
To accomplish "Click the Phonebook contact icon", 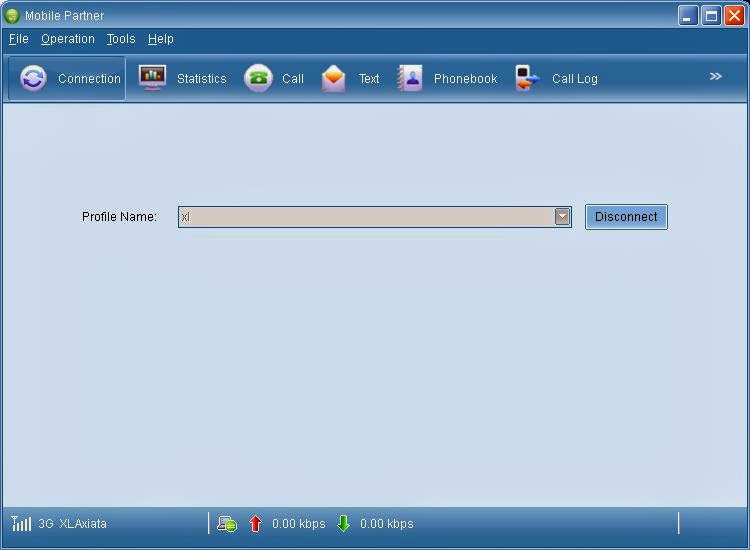I will (x=410, y=78).
